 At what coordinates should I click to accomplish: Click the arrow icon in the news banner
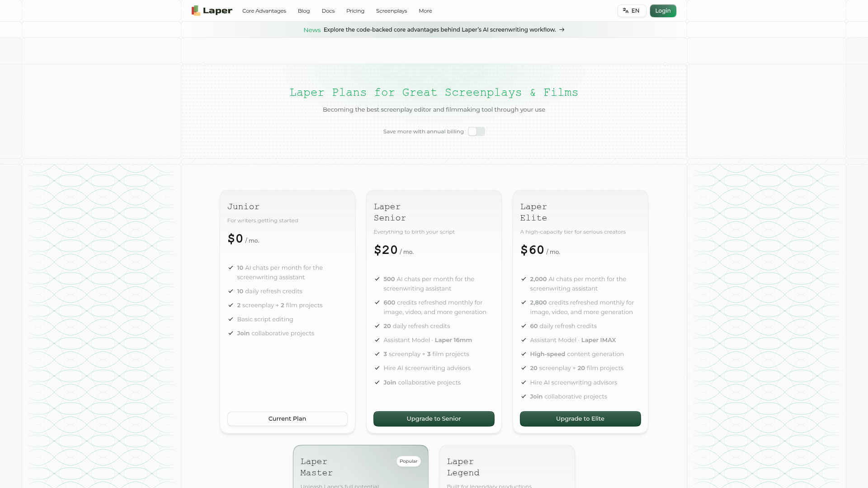[561, 30]
